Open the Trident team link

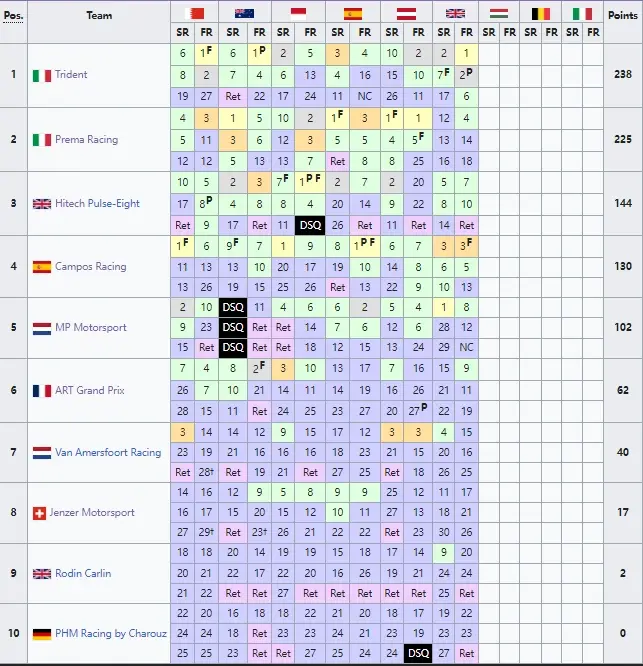71,76
